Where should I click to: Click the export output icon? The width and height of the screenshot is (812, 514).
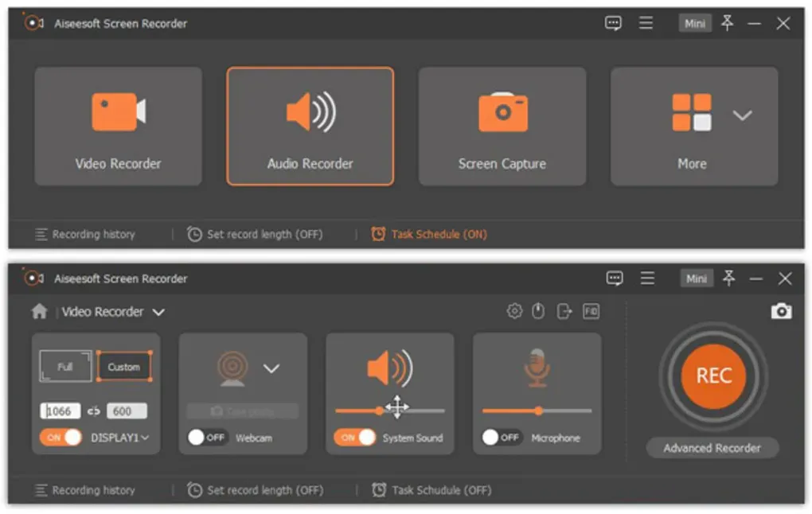coord(564,311)
